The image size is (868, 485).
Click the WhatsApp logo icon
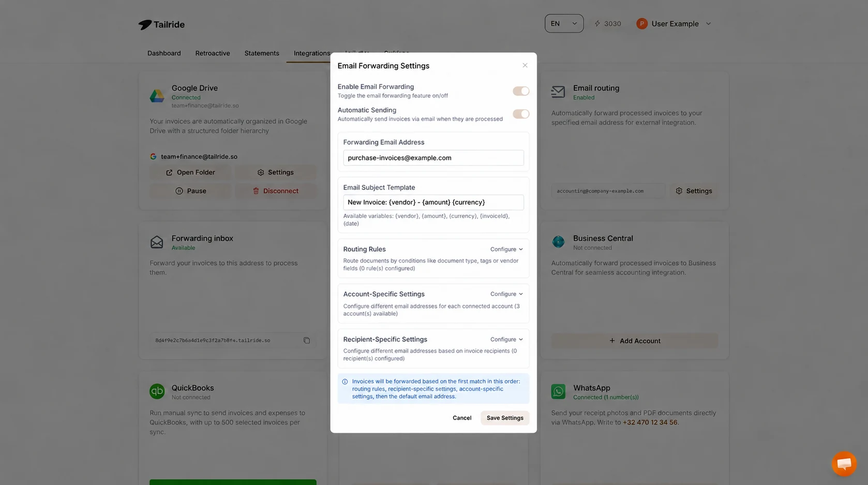(x=558, y=391)
